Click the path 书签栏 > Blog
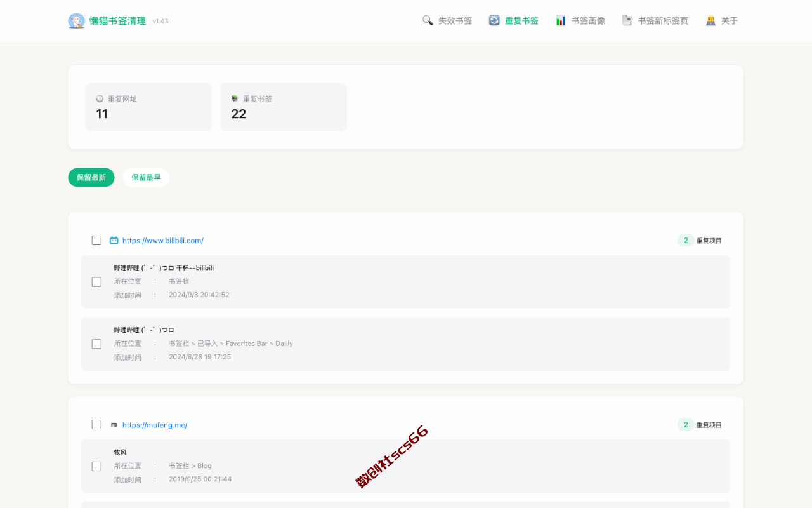Viewport: 812px width, 508px height. pos(190,465)
